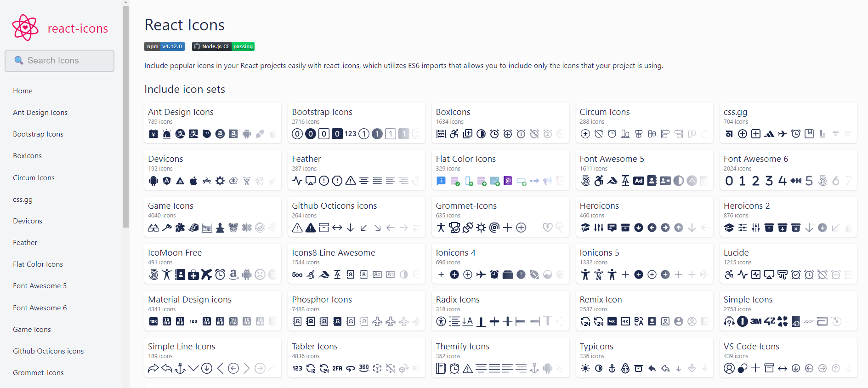Viewport: 868px width, 388px height.
Task: Open the Material Design icons card title
Action: (190, 300)
